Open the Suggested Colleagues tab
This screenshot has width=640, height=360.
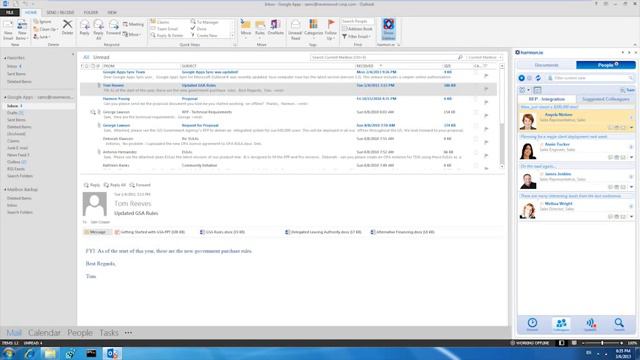pos(606,99)
